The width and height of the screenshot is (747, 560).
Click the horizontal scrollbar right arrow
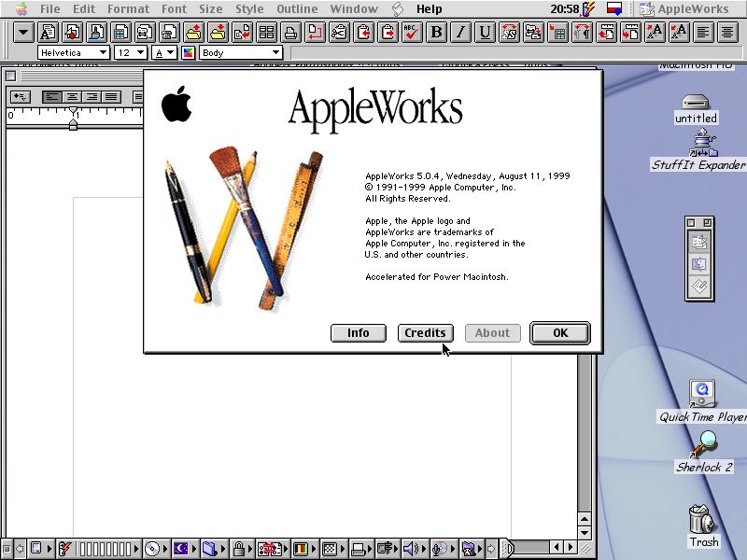point(571,548)
